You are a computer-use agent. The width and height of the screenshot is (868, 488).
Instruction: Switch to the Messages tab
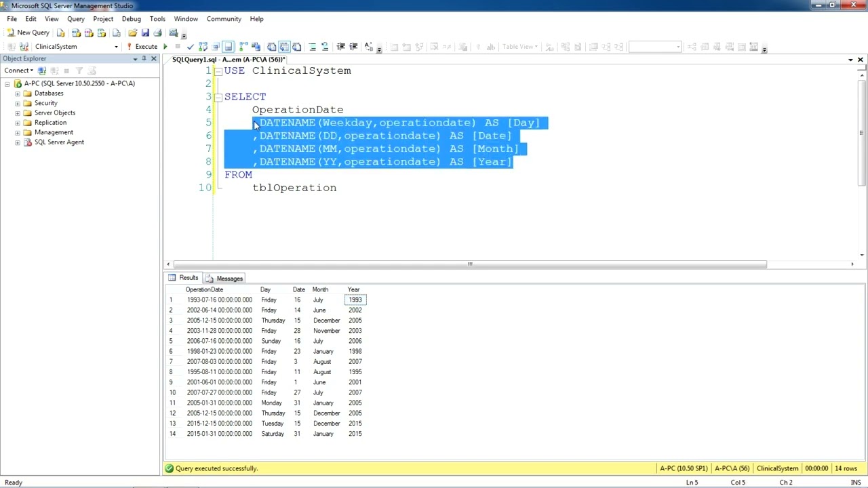click(x=224, y=279)
